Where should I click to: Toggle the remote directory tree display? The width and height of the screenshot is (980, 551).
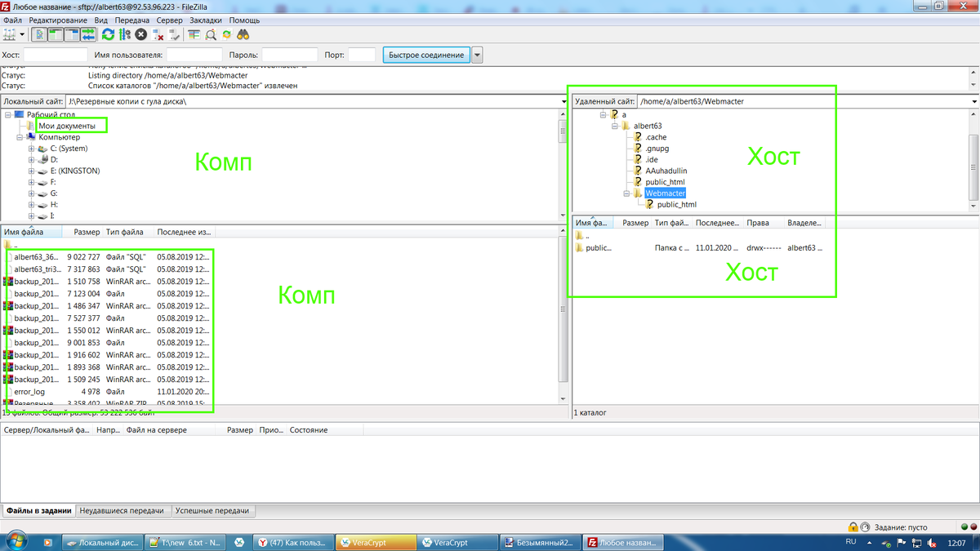pyautogui.click(x=73, y=34)
